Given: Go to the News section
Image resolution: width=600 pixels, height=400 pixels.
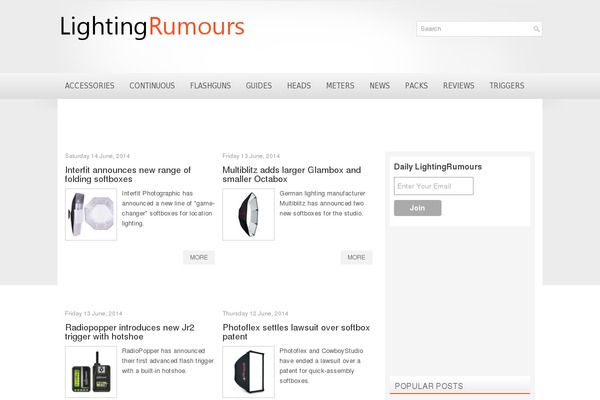Looking at the screenshot, I should pos(380,86).
